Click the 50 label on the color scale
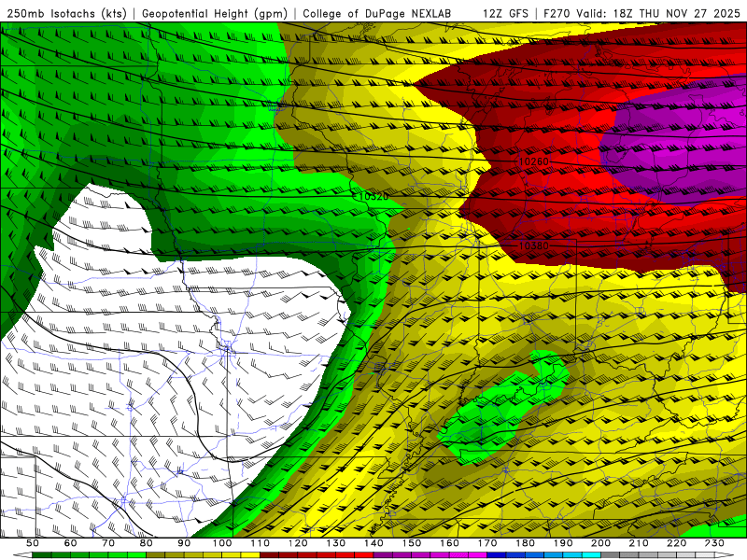The width and height of the screenshot is (747, 560). coord(33,543)
